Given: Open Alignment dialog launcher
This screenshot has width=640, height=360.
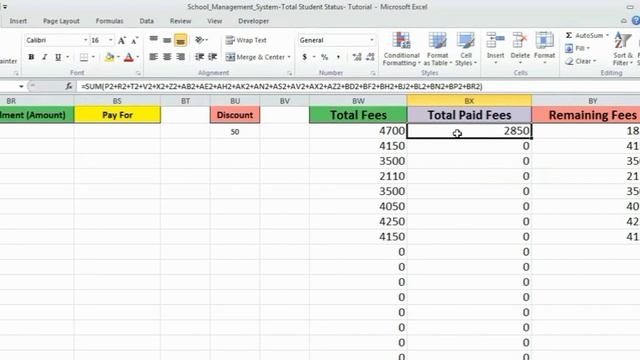Looking at the screenshot, I should tap(289, 73).
